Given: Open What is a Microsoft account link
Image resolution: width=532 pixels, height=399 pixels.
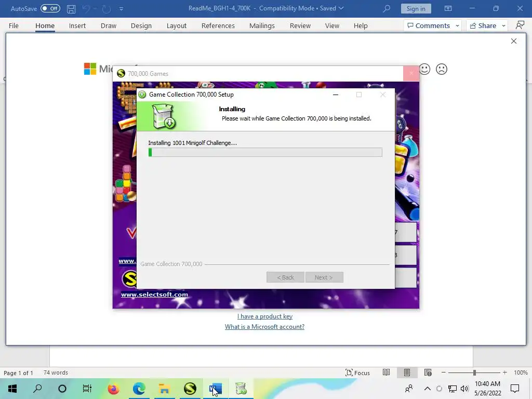Looking at the screenshot, I should pos(264,326).
